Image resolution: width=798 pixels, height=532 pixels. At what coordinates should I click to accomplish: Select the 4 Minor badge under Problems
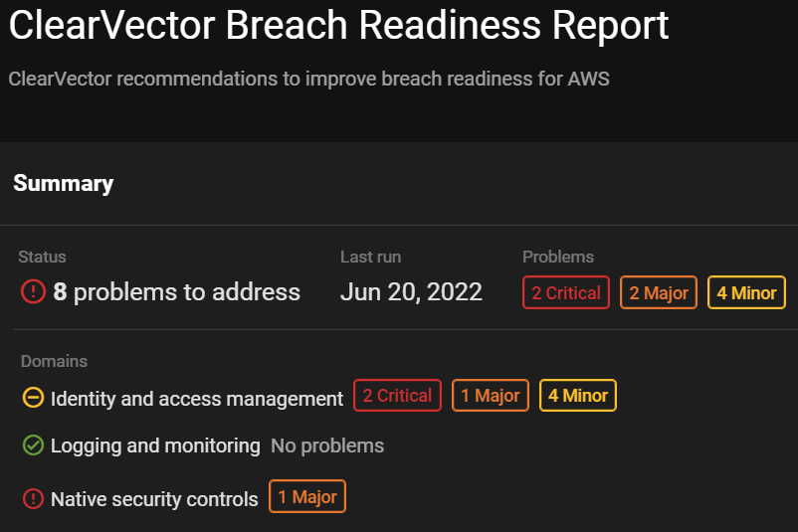tap(746, 292)
